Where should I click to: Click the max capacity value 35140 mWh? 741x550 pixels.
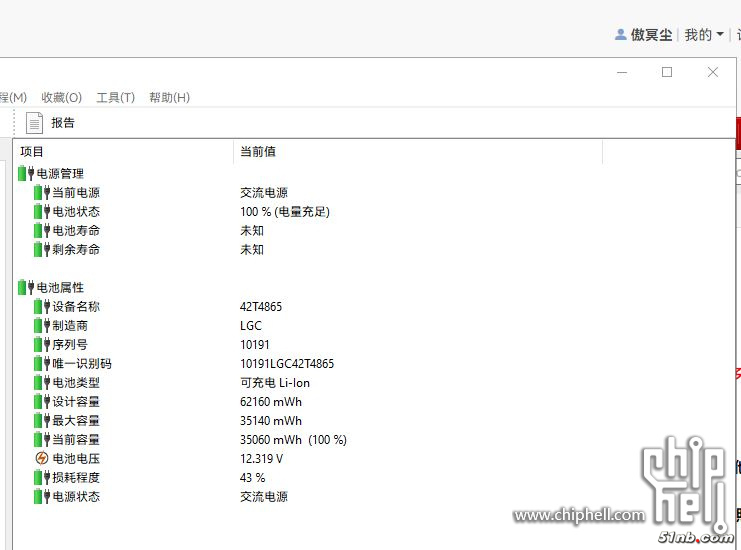coord(271,421)
